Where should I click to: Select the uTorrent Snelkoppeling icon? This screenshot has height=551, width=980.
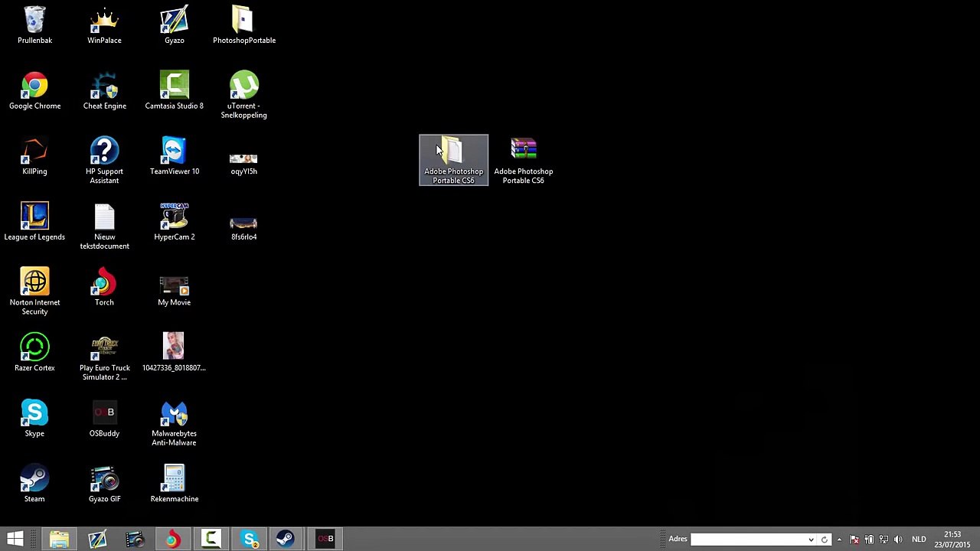coord(244,95)
